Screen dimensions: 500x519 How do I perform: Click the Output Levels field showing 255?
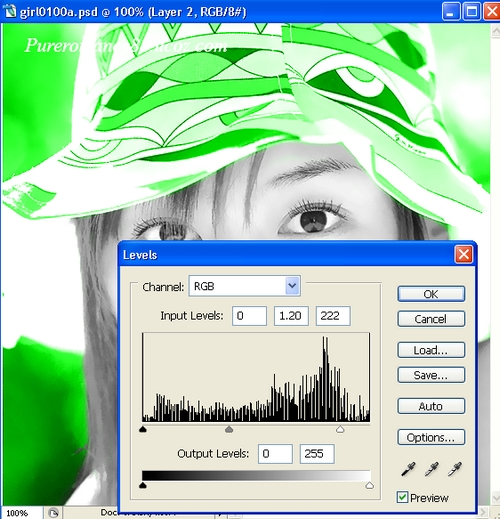tap(317, 454)
